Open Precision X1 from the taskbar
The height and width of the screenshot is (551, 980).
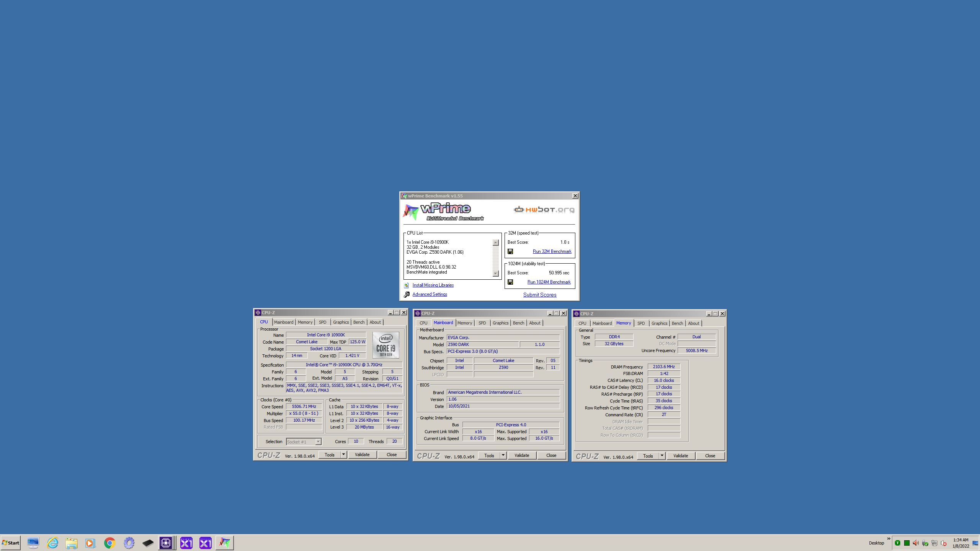[x=206, y=543]
